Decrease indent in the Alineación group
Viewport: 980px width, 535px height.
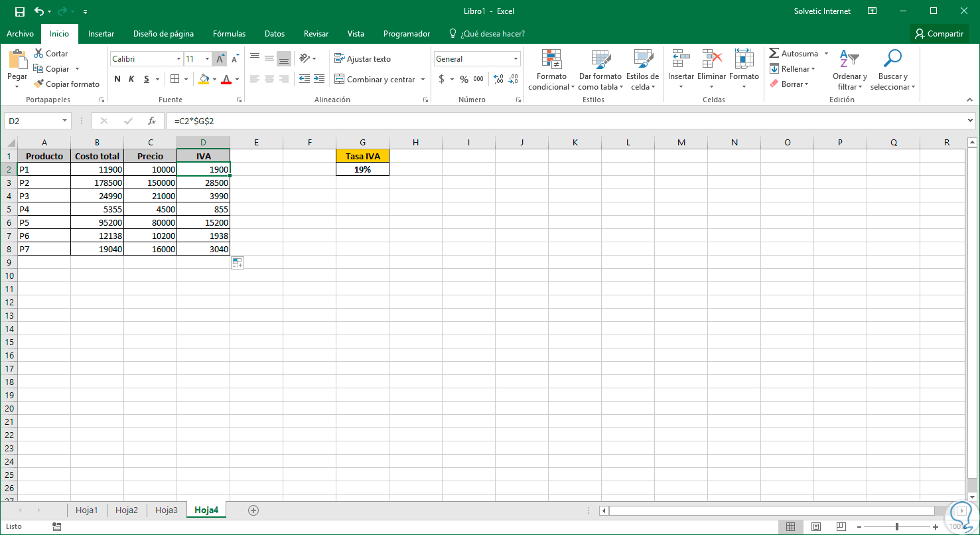[305, 79]
